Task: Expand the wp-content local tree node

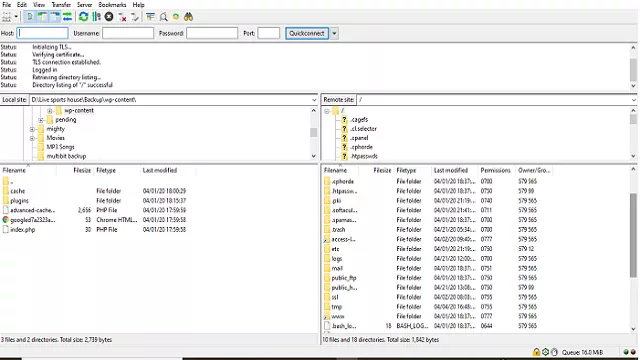Action: tap(49, 111)
